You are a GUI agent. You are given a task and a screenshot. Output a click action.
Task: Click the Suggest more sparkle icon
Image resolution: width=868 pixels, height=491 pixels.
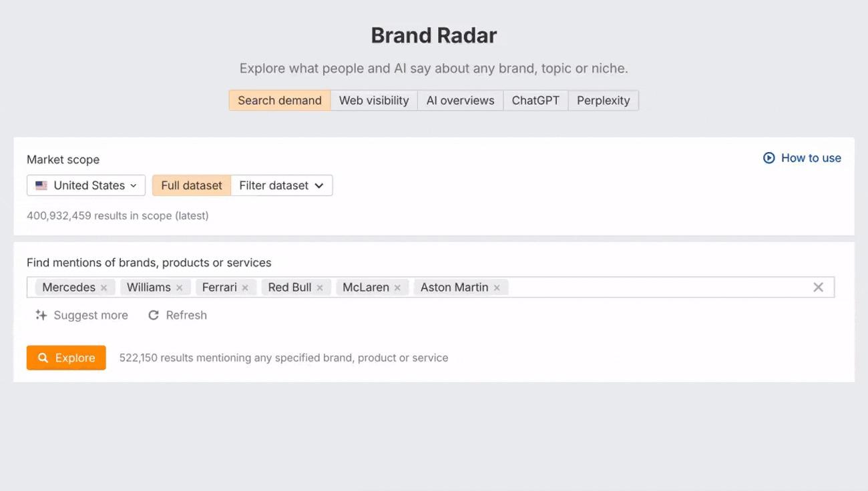tap(41, 315)
